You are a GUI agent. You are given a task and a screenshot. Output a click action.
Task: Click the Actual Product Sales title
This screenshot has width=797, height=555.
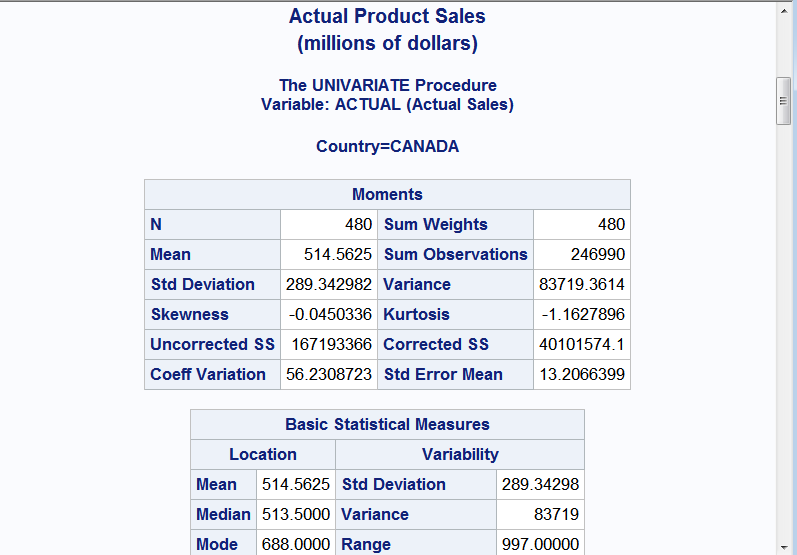tap(387, 16)
